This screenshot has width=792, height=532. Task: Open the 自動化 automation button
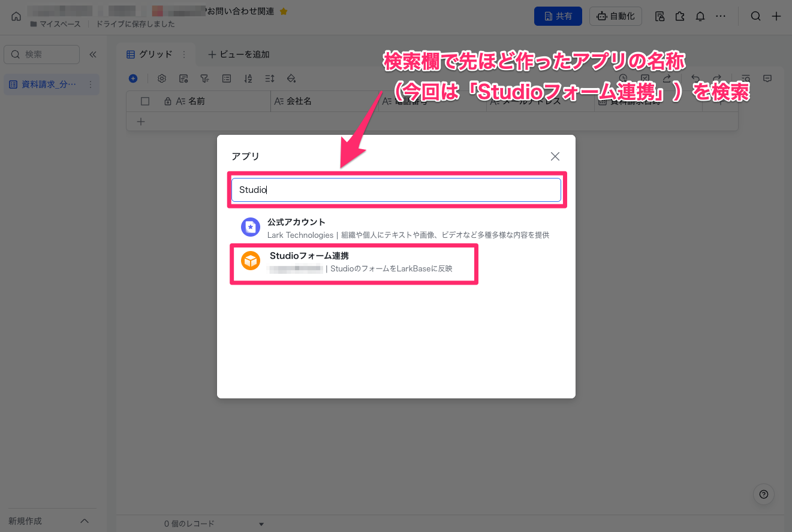pyautogui.click(x=616, y=16)
